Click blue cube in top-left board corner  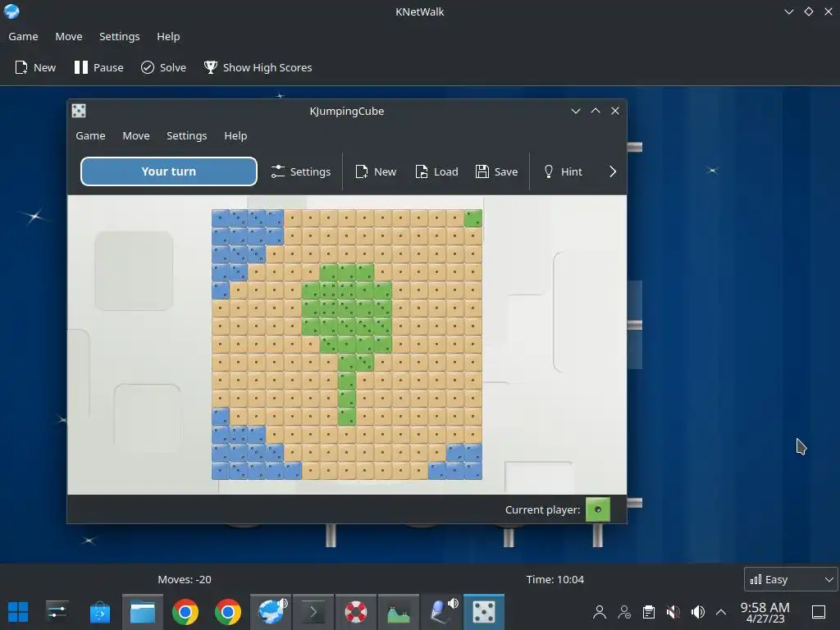pyautogui.click(x=220, y=218)
